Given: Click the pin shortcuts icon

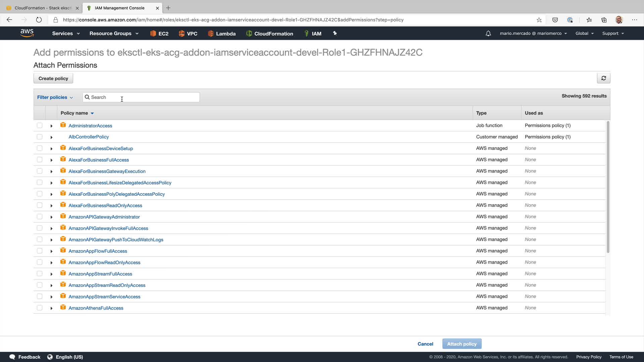Looking at the screenshot, I should point(335,33).
